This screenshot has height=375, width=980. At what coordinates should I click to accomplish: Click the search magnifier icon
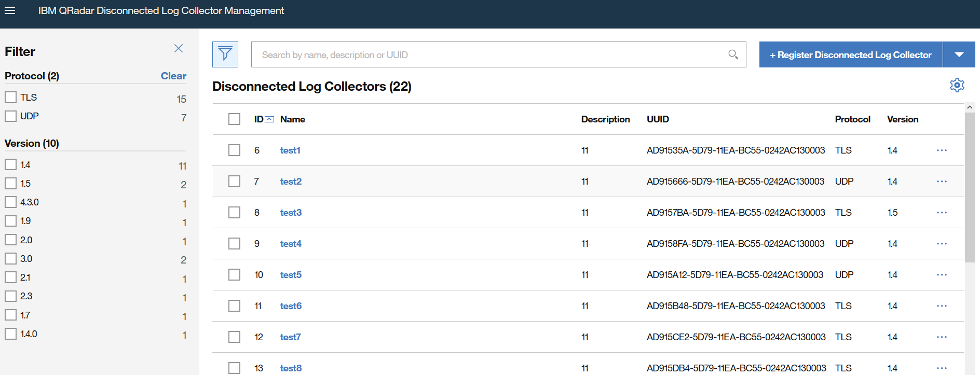733,54
